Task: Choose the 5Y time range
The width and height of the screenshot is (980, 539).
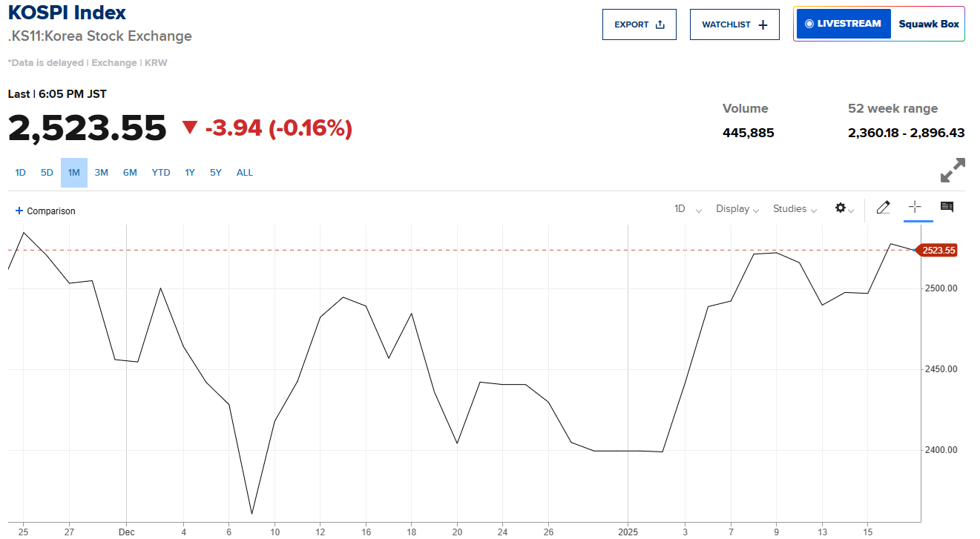Action: point(215,173)
